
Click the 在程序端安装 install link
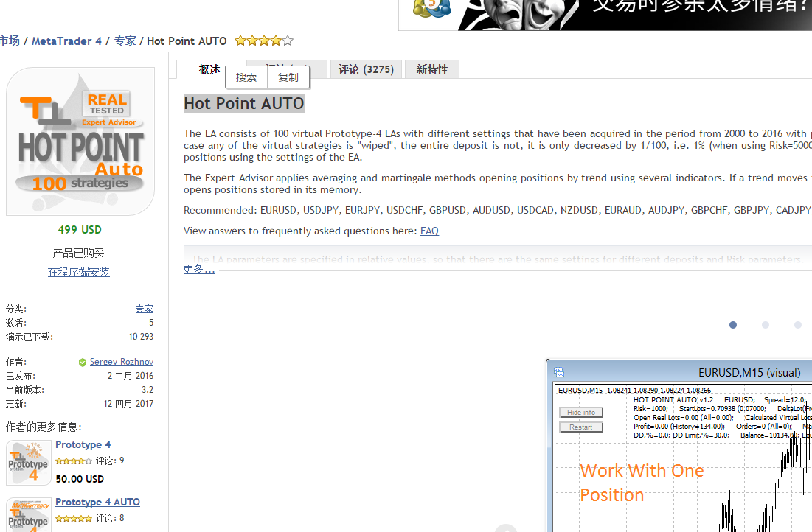(79, 272)
